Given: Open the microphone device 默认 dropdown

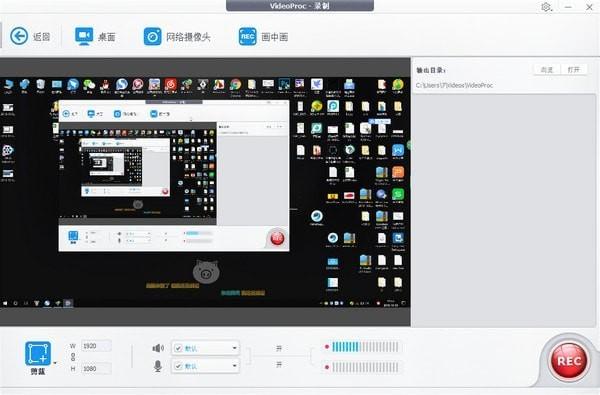Looking at the screenshot, I should [205, 366].
